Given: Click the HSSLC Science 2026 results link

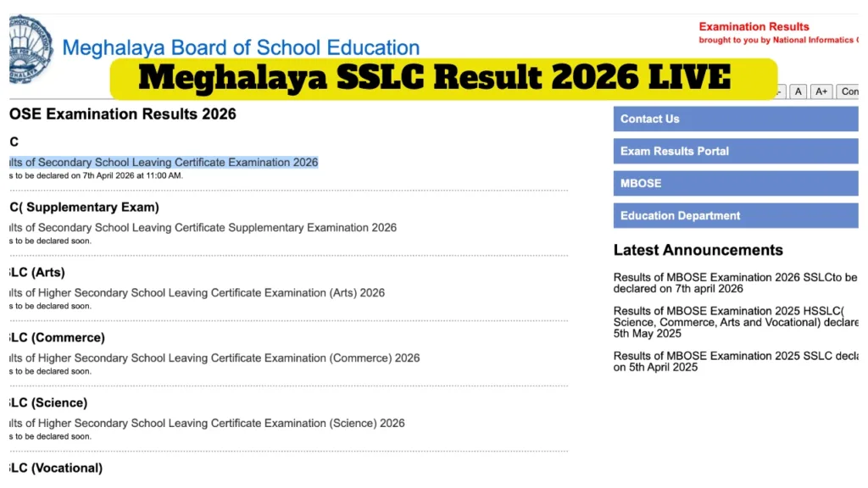Looking at the screenshot, I should pyautogui.click(x=203, y=423).
